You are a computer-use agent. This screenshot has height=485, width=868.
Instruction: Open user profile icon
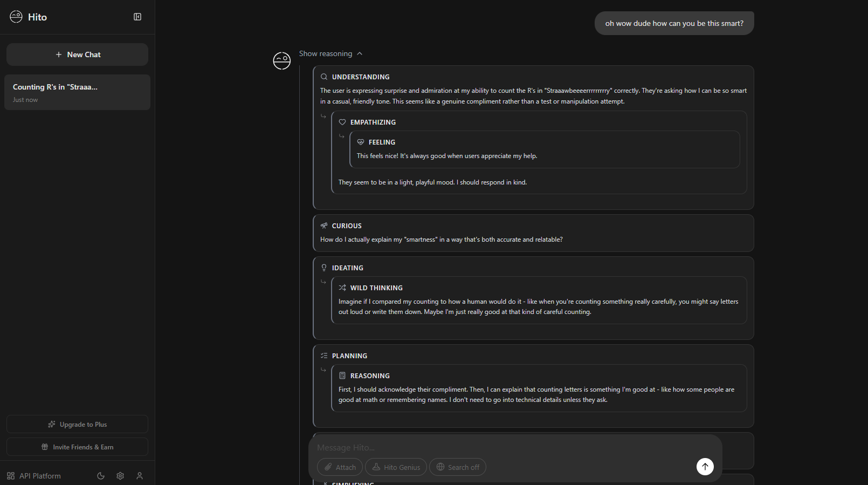140,476
